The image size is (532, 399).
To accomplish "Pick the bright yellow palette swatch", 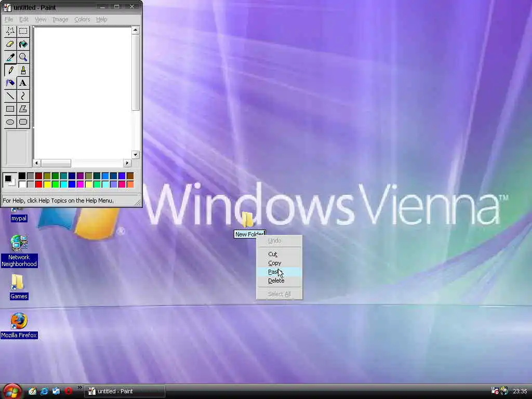I will (x=47, y=184).
